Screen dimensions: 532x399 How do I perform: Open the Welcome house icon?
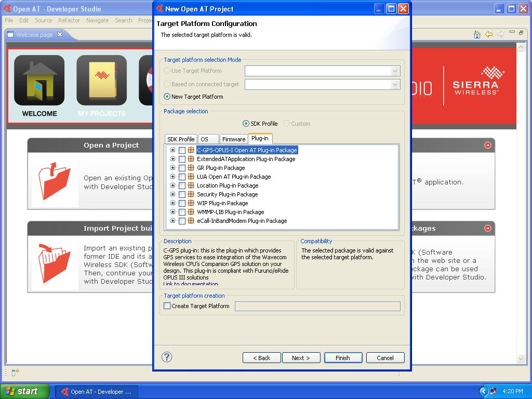click(39, 81)
